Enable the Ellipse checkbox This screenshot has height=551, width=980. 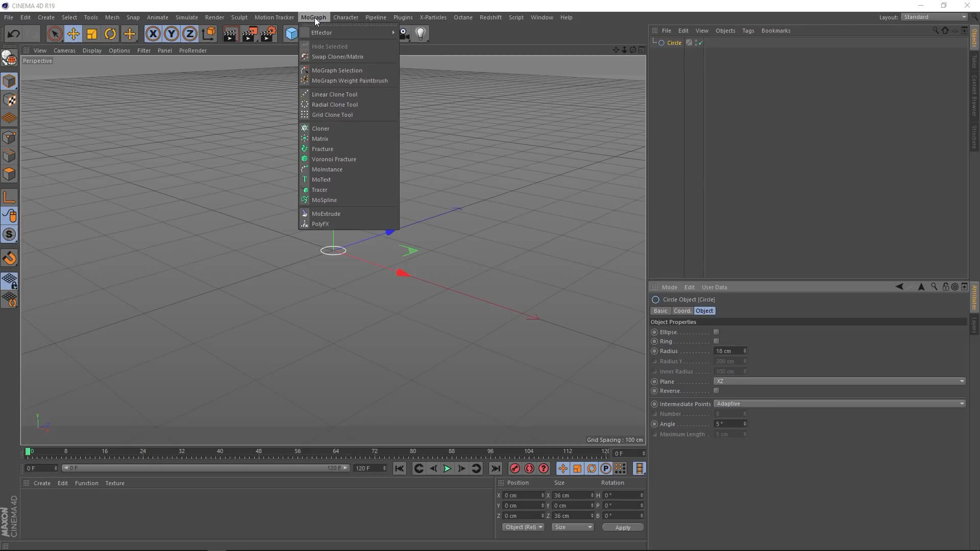(716, 332)
